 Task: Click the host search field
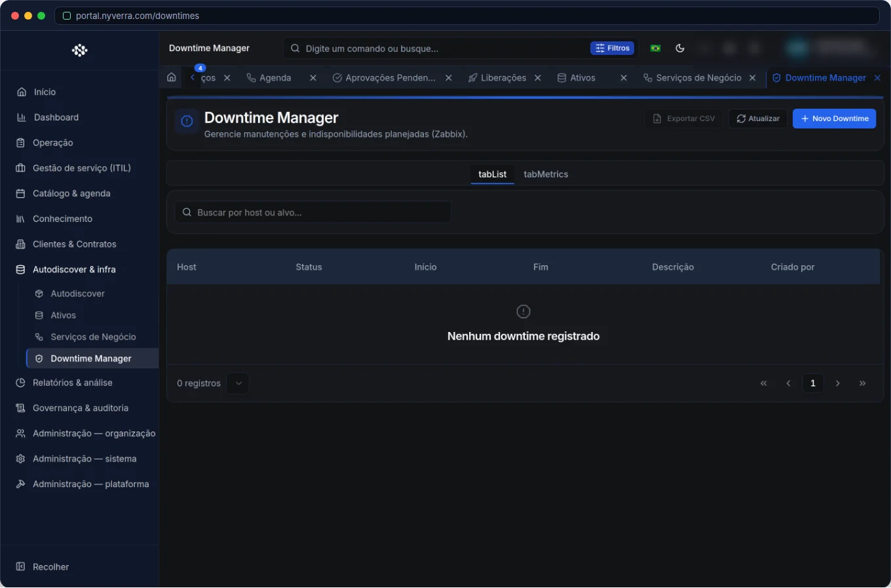pyautogui.click(x=313, y=212)
